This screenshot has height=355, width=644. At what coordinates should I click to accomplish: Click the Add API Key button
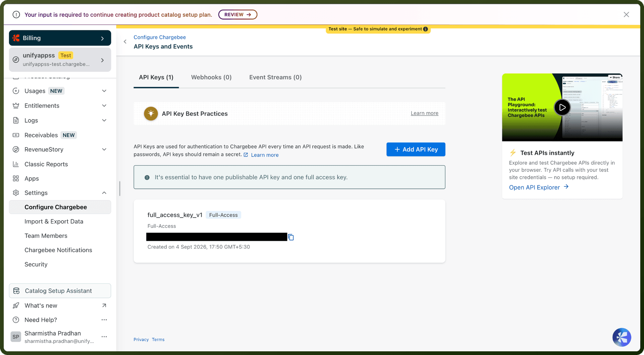[416, 149]
